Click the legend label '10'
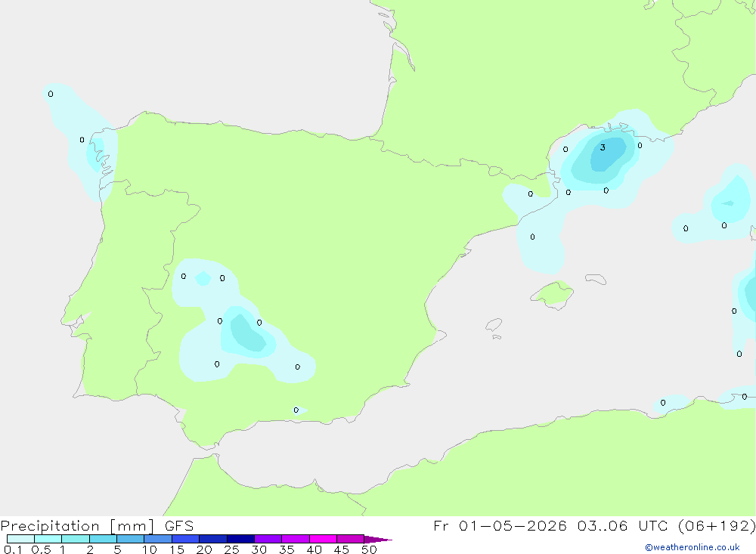756x554 pixels. click(149, 549)
